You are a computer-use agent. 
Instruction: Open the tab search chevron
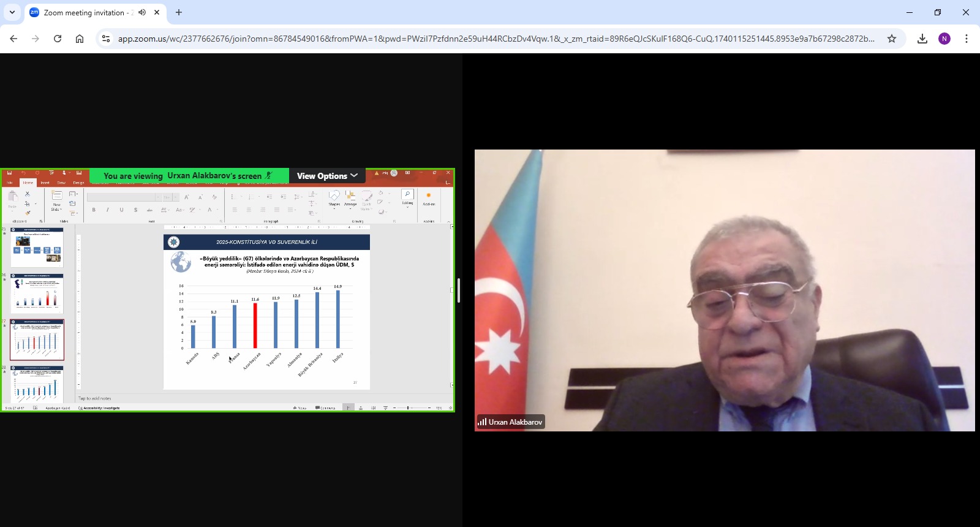tap(12, 12)
